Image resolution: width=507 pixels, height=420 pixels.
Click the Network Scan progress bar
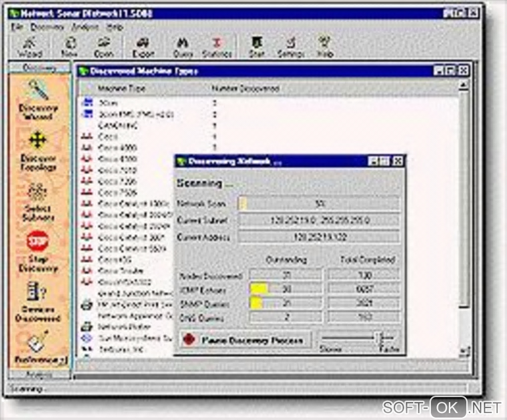click(319, 204)
